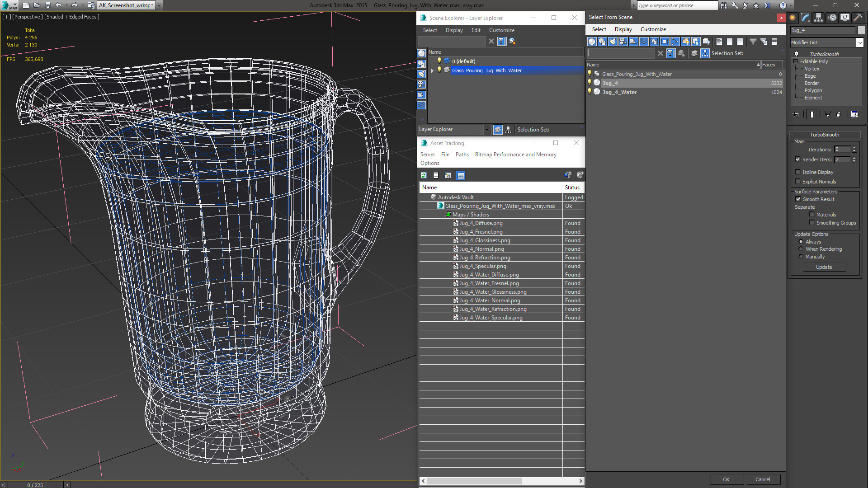Viewport: 868px width, 488px height.
Task: Toggle Jug_4_Water visibility lightbulb
Action: pos(590,92)
